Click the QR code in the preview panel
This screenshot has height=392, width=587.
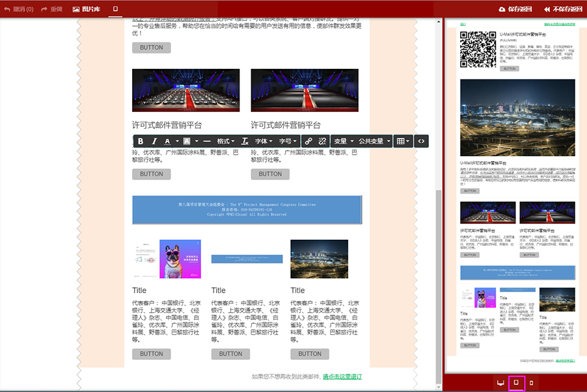478,49
